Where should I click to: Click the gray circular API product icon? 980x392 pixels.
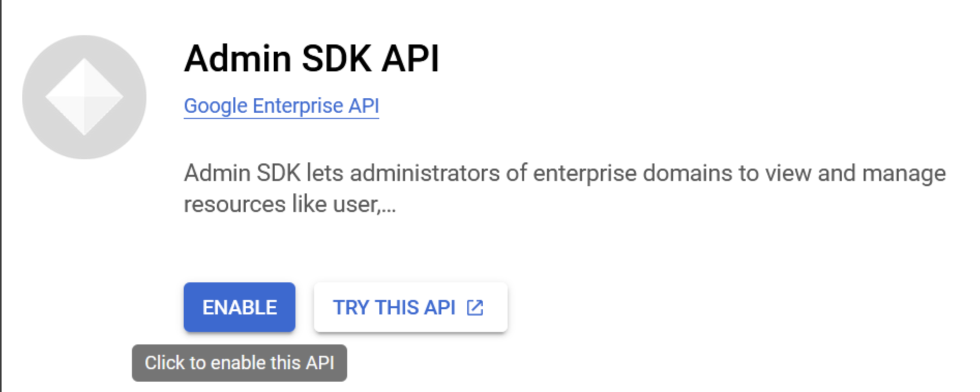click(x=84, y=97)
